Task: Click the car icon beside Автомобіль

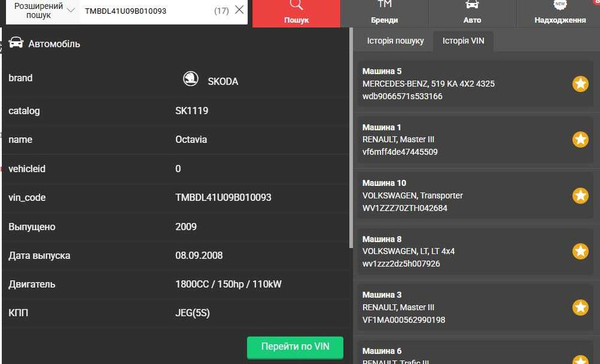Action: tap(16, 43)
